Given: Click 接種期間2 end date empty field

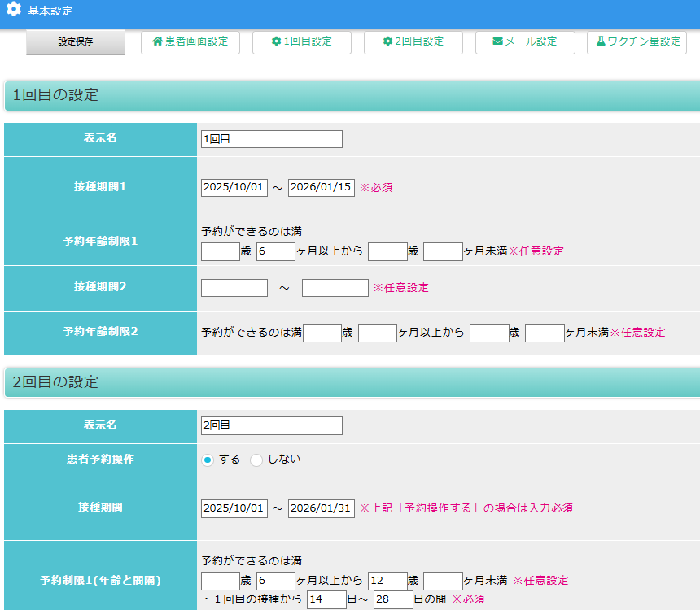Looking at the screenshot, I should [x=335, y=288].
